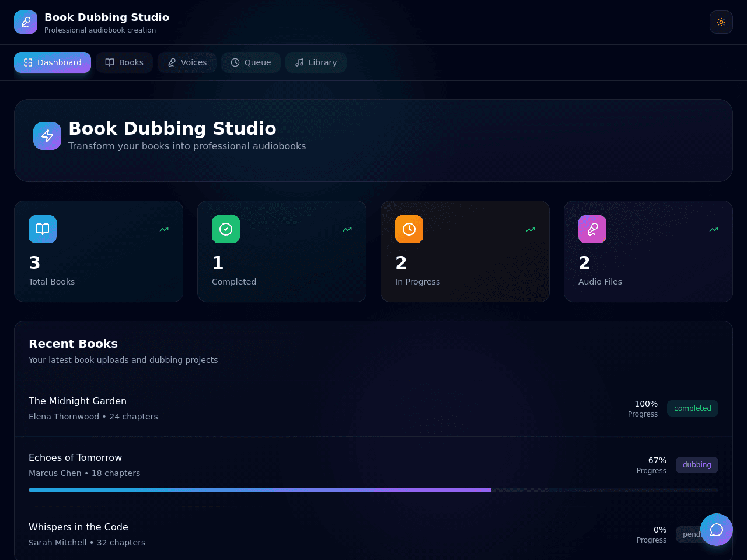Click Book Dubbing Studio header title
The image size is (747, 560).
click(x=107, y=17)
